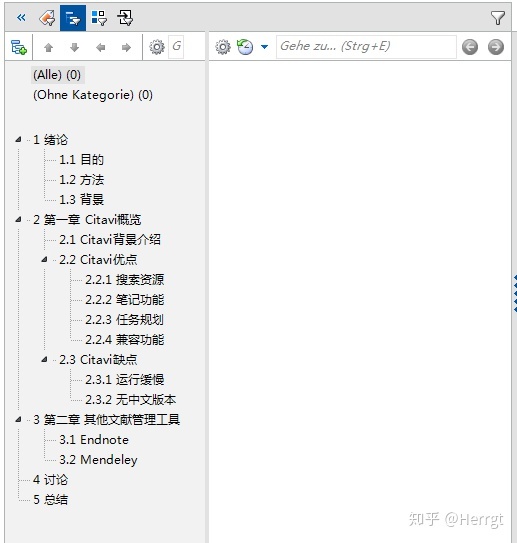The width and height of the screenshot is (517, 543).
Task: Select category 2.2.1 搜索资源
Action: coord(125,279)
